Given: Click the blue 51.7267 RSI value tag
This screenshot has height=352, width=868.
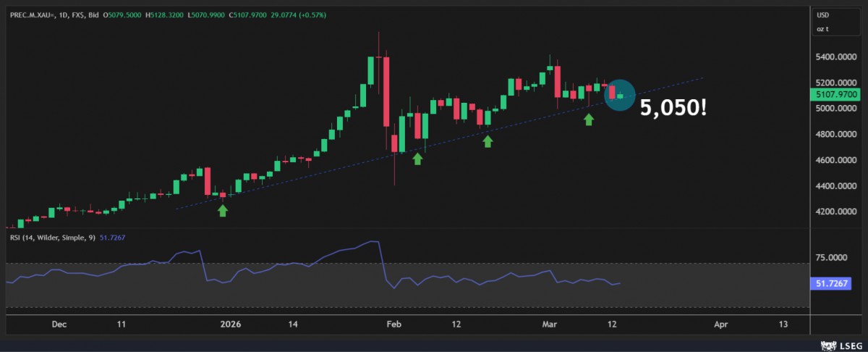Looking at the screenshot, I should pos(836,286).
